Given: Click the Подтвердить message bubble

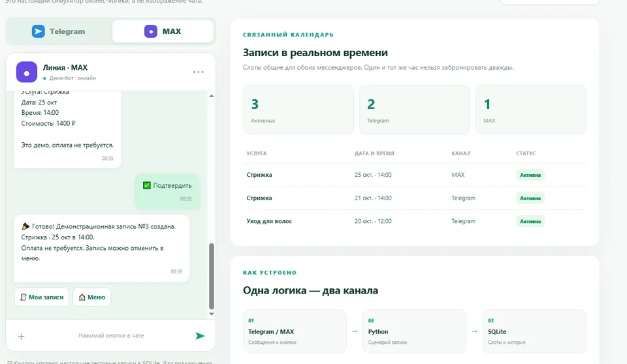Looking at the screenshot, I should pyautogui.click(x=167, y=191).
